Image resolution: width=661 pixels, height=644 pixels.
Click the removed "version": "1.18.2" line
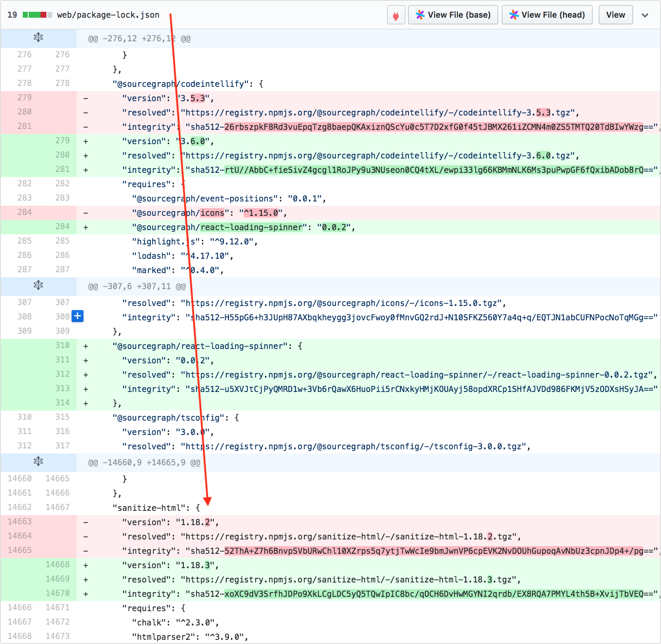171,522
